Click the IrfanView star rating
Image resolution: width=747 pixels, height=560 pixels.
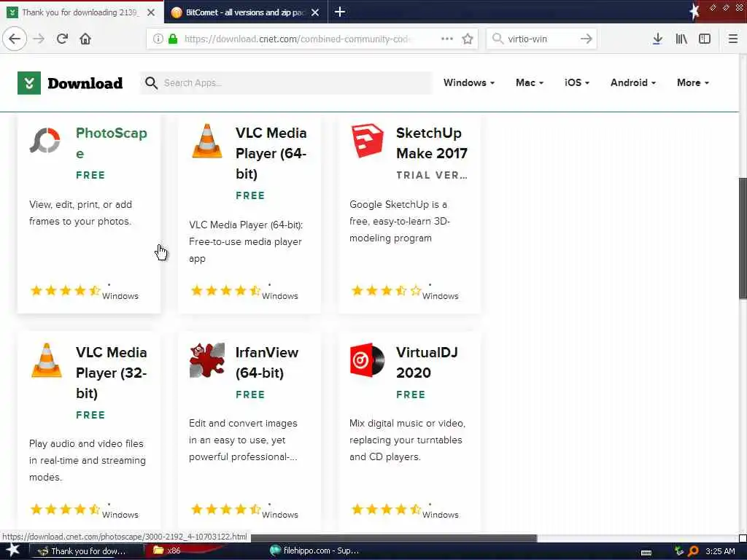226,509
